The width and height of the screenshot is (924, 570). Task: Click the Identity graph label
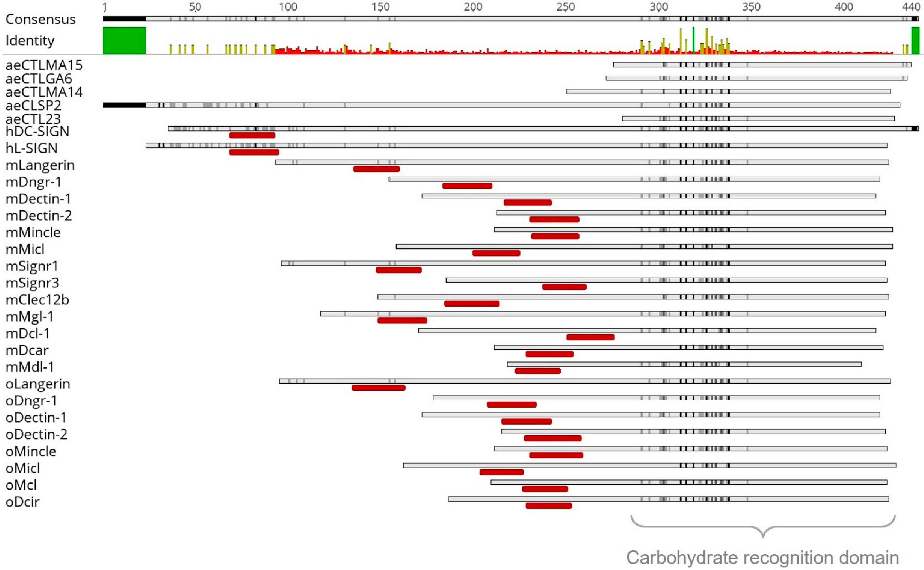click(30, 40)
